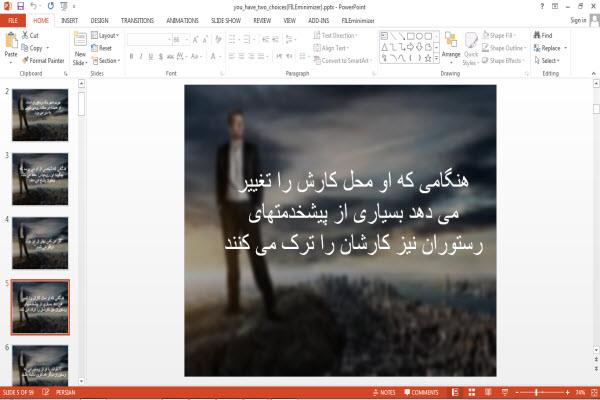Switch to the SLIDE SHOW tab

pos(226,20)
